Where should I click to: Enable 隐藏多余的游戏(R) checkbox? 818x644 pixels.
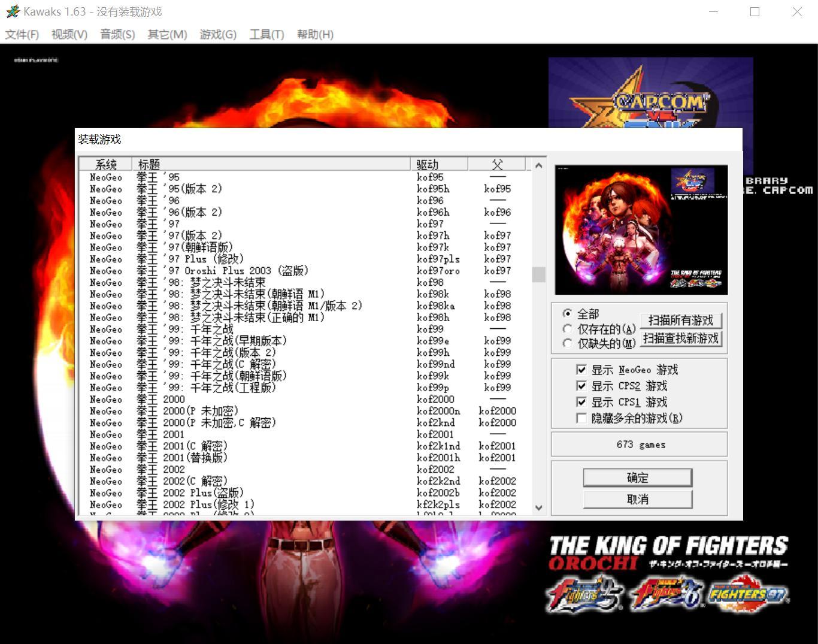pos(581,418)
